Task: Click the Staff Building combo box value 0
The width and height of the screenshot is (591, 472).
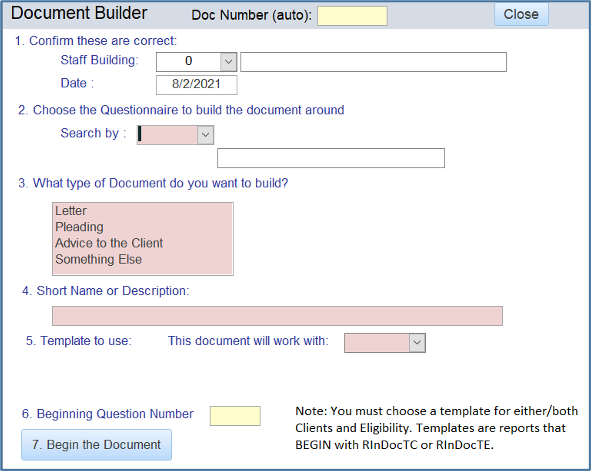Action: point(188,61)
